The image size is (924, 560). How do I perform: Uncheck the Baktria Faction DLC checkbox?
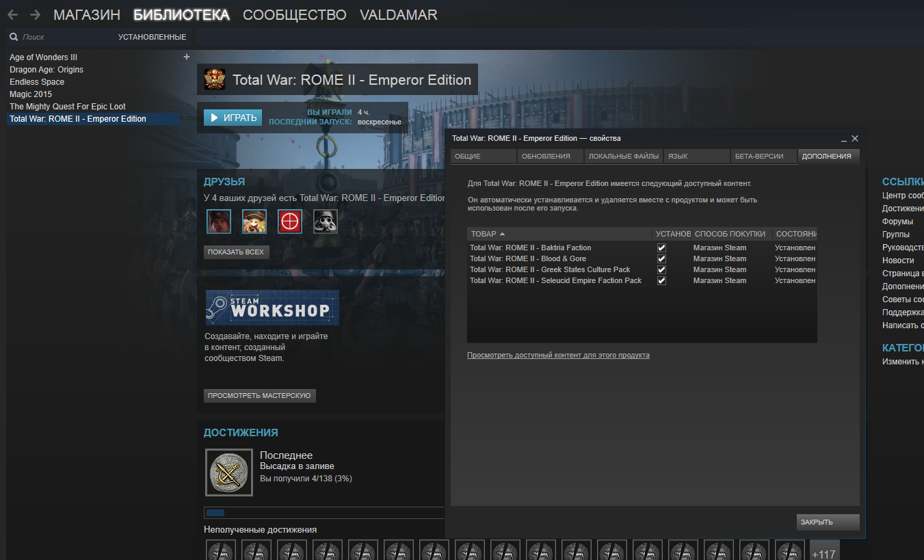661,248
